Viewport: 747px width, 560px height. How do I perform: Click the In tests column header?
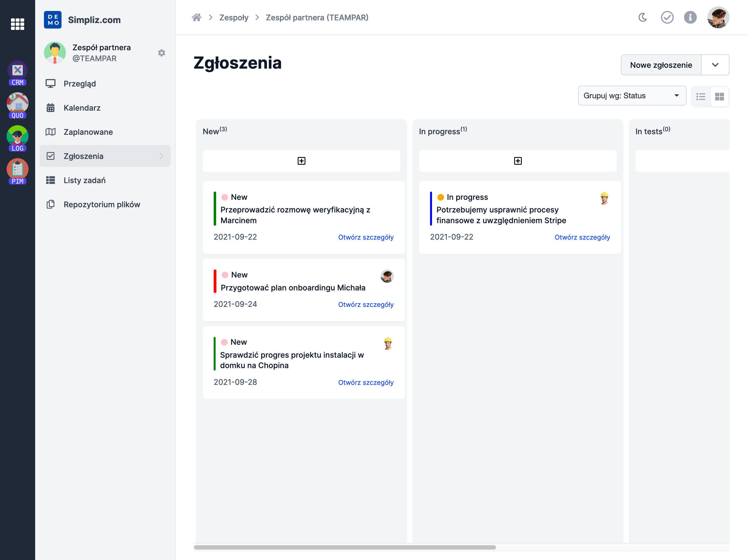(653, 131)
